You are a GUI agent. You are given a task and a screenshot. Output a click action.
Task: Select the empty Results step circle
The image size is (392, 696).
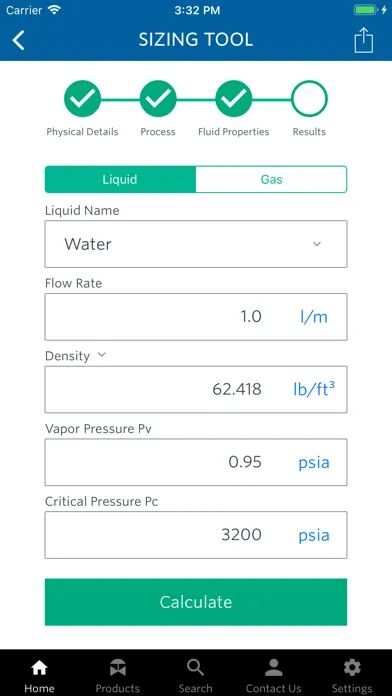309,99
